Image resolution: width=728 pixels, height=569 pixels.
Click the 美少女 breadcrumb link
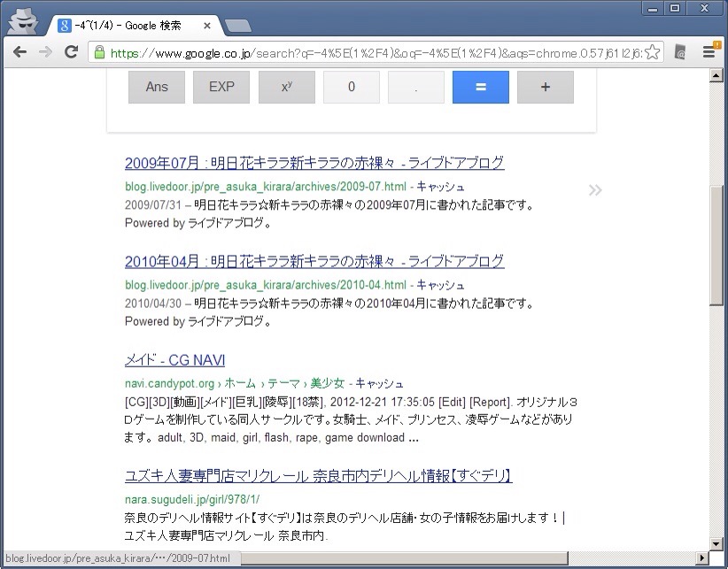[x=328, y=383]
